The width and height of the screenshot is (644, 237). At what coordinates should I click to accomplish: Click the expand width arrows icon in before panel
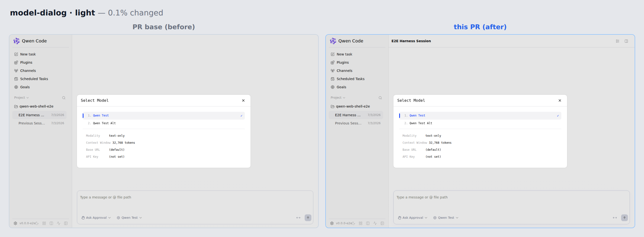pos(298,218)
